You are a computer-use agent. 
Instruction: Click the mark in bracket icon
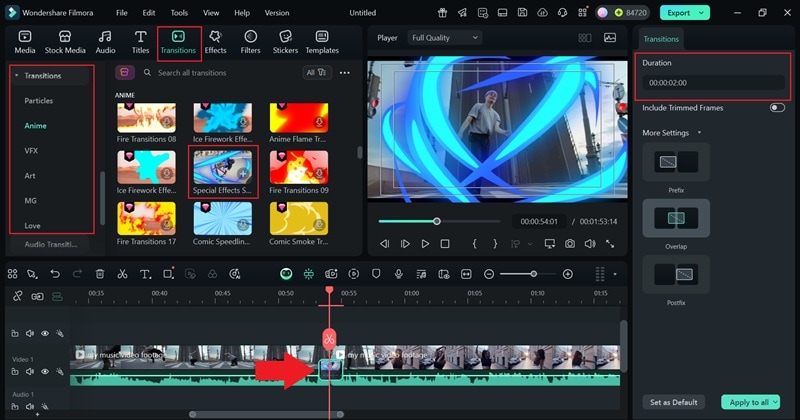pyautogui.click(x=474, y=244)
